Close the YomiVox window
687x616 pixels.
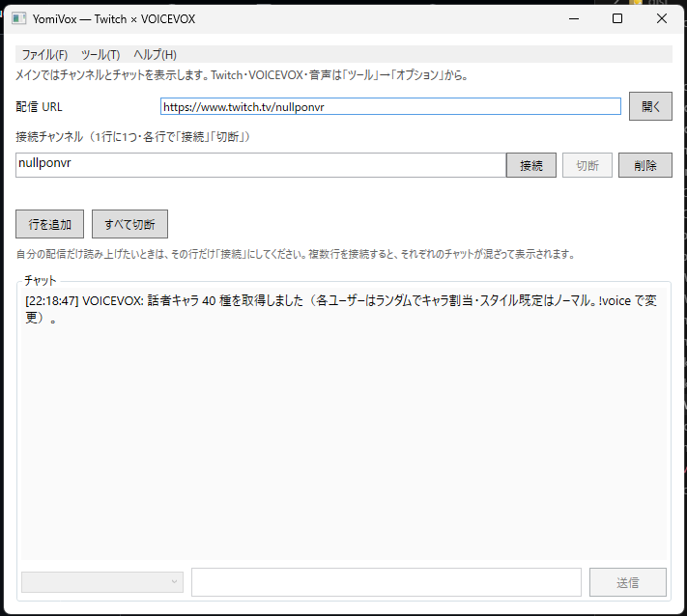coord(662,18)
